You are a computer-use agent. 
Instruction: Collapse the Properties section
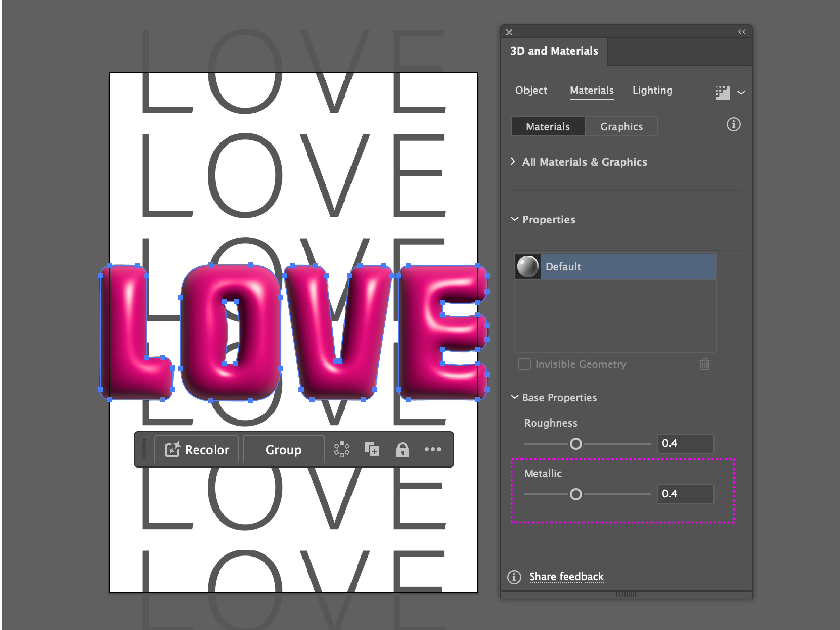(515, 219)
